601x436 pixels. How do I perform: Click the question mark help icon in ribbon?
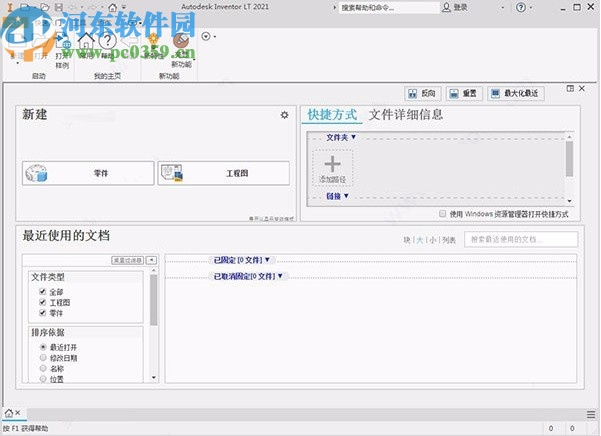tap(108, 41)
